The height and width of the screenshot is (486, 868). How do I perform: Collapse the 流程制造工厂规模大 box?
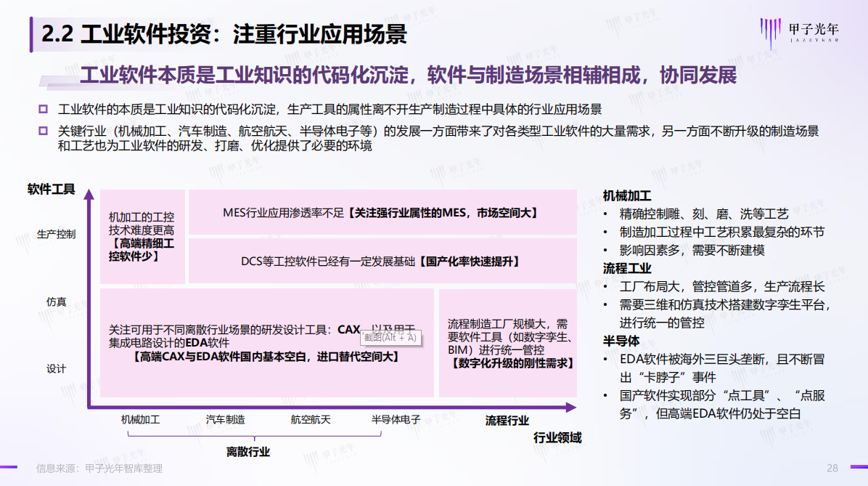tap(508, 341)
